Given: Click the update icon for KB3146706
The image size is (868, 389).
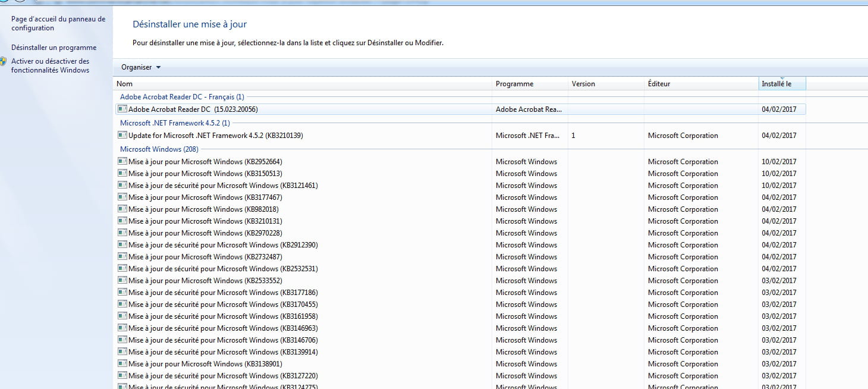Looking at the screenshot, I should pos(122,340).
